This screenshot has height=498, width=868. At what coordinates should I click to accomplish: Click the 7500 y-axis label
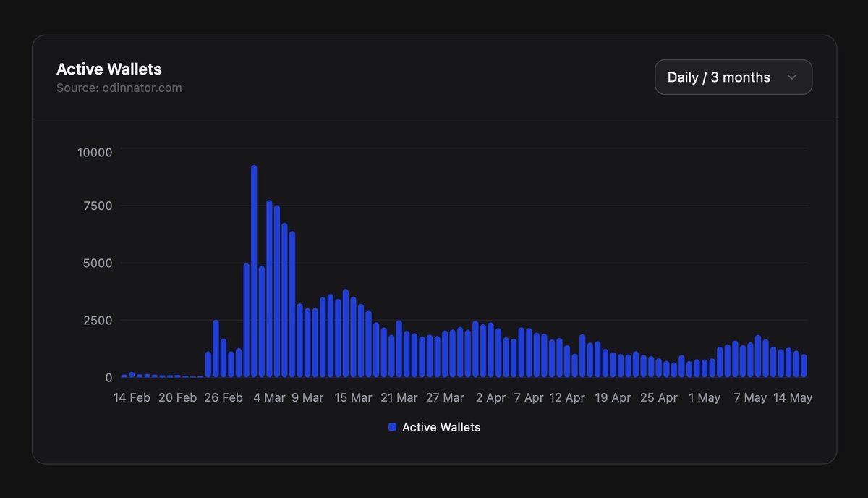point(98,206)
